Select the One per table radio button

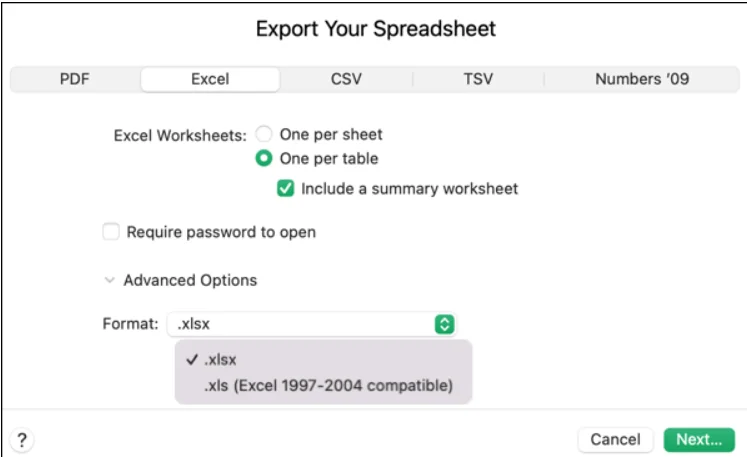(x=264, y=158)
